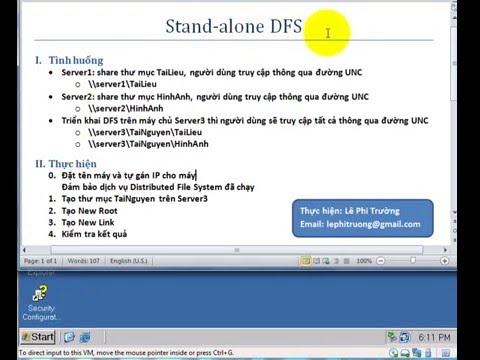Click the Thực hiện section heading

73,164
